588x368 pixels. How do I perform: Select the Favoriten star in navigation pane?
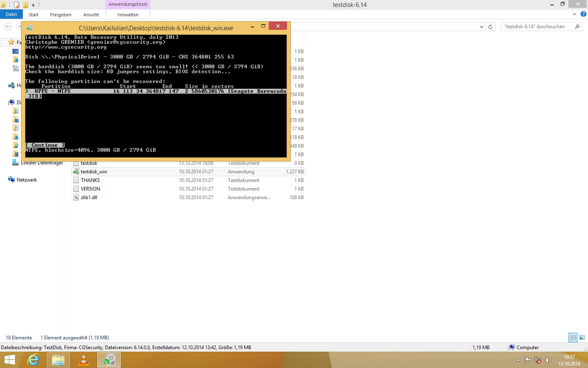(11, 42)
